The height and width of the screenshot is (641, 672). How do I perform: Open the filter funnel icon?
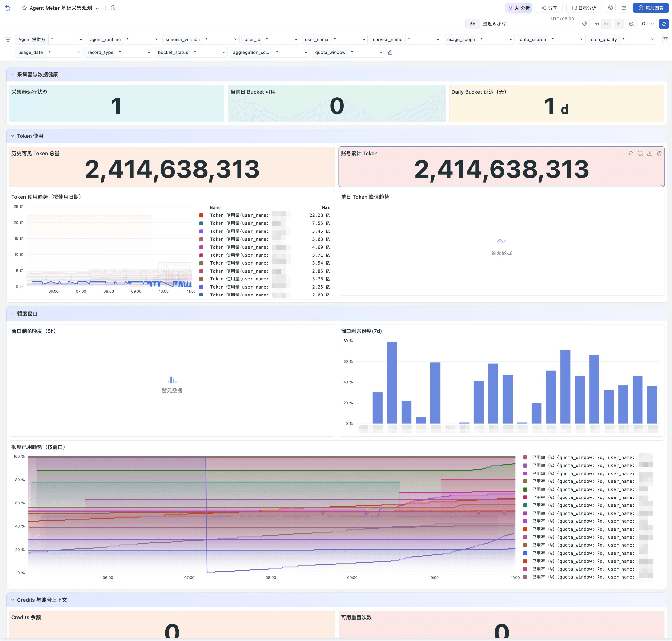(x=665, y=40)
